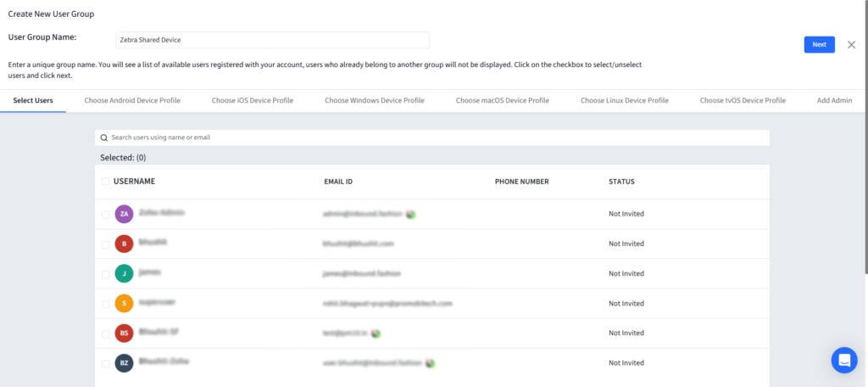Open Choose tvOS Device Profile tab
This screenshot has width=868, height=387.
click(743, 100)
